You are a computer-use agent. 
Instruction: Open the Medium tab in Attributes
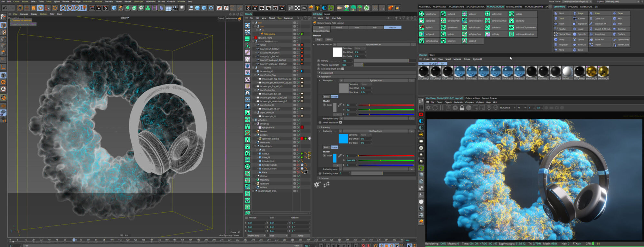click(x=393, y=27)
